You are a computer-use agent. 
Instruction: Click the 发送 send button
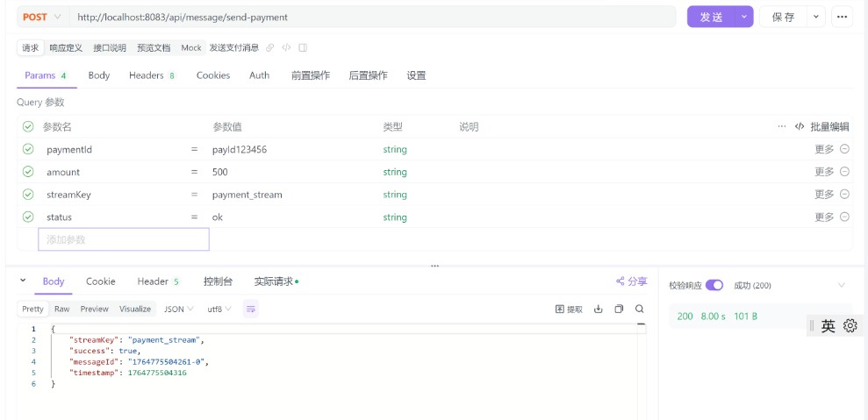[x=712, y=18]
